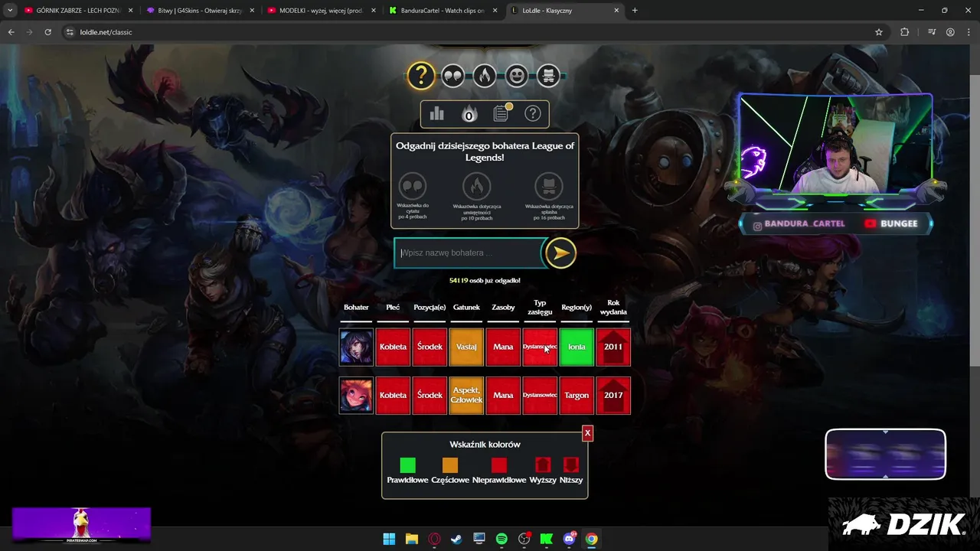Image resolution: width=980 pixels, height=551 pixels.
Task: Open Discord from the taskbar
Action: point(569,539)
